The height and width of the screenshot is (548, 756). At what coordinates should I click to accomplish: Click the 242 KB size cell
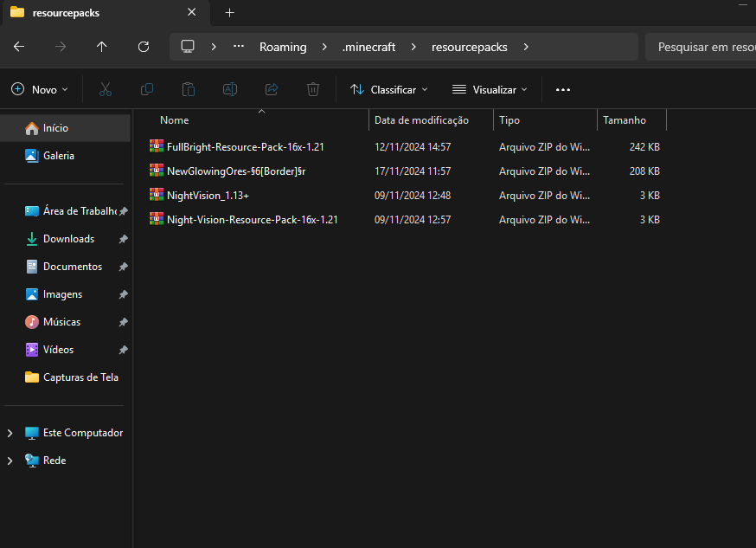pyautogui.click(x=644, y=147)
